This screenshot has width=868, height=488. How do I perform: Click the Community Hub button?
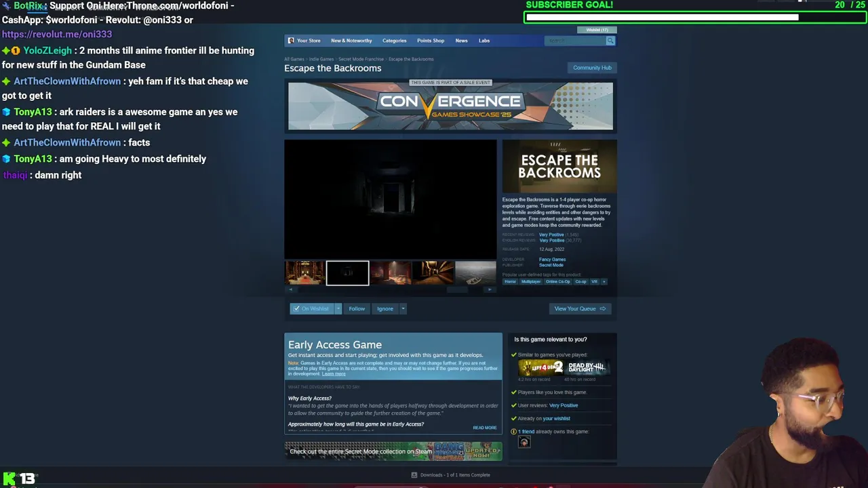(x=592, y=68)
